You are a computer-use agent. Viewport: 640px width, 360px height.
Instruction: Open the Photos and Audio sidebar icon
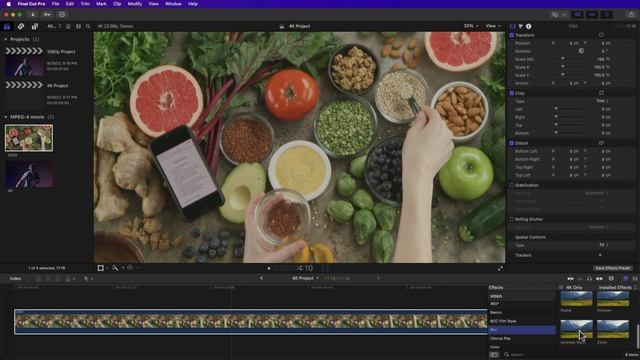click(x=21, y=27)
